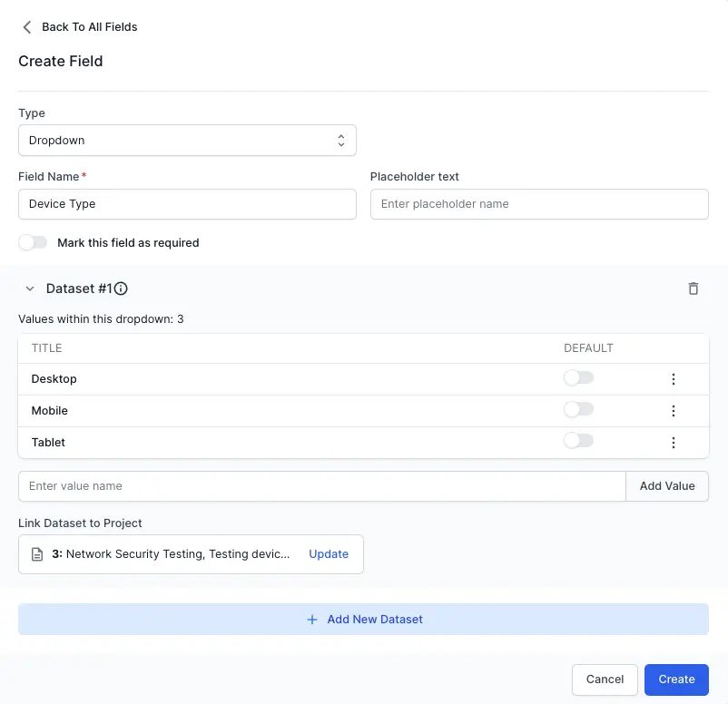The width and height of the screenshot is (728, 704).
Task: Click the Dataset #1 info icon
Action: tap(121, 288)
